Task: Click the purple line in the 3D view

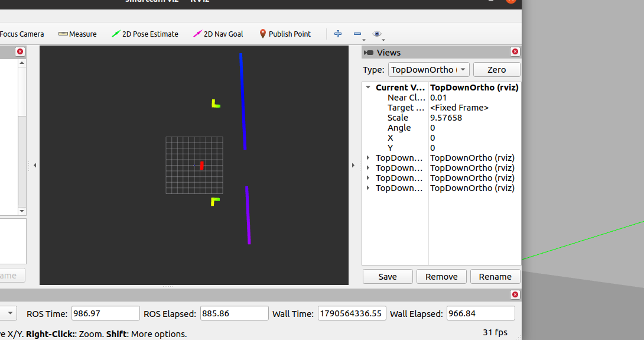Action: tap(248, 215)
